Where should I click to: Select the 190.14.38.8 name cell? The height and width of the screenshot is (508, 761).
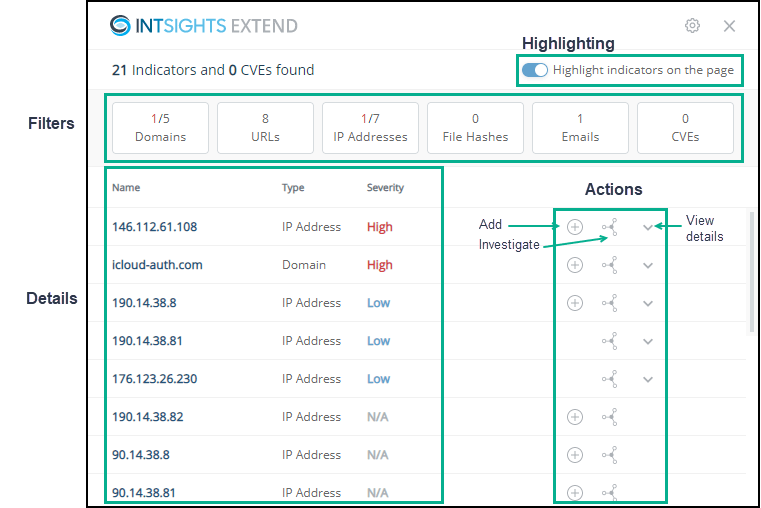coord(144,303)
